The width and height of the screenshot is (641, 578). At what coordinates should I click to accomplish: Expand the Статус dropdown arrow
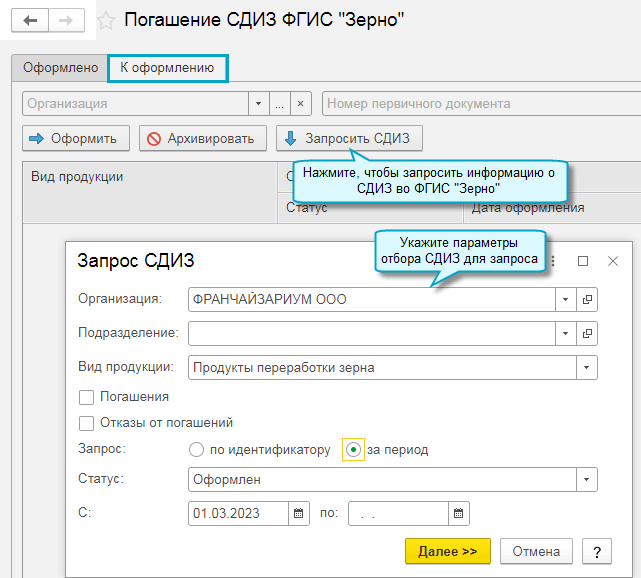[587, 479]
